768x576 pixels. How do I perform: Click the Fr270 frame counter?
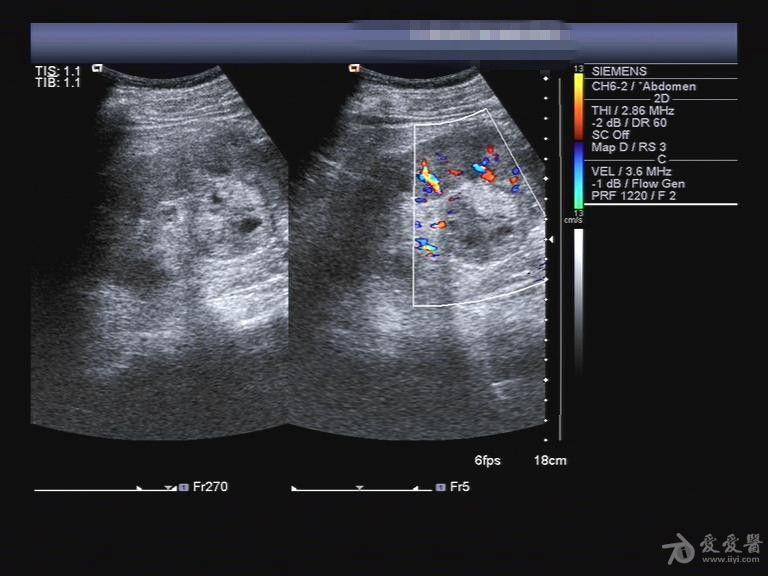(210, 487)
